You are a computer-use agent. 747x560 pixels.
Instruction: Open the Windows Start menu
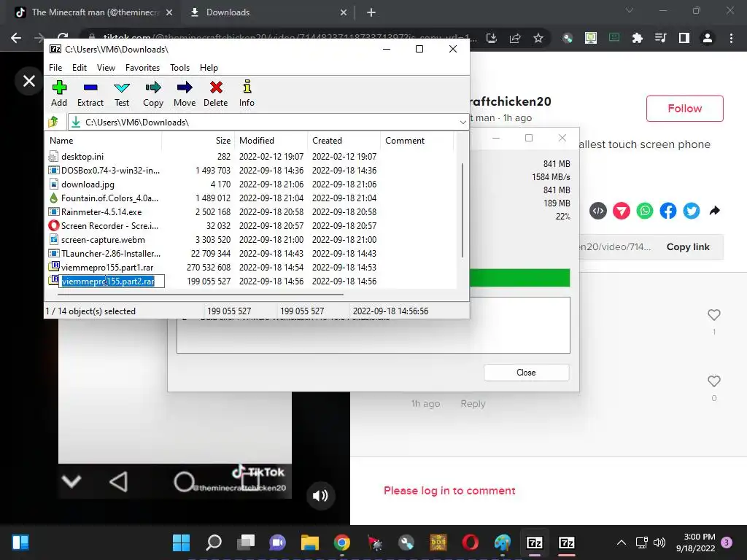click(x=181, y=542)
